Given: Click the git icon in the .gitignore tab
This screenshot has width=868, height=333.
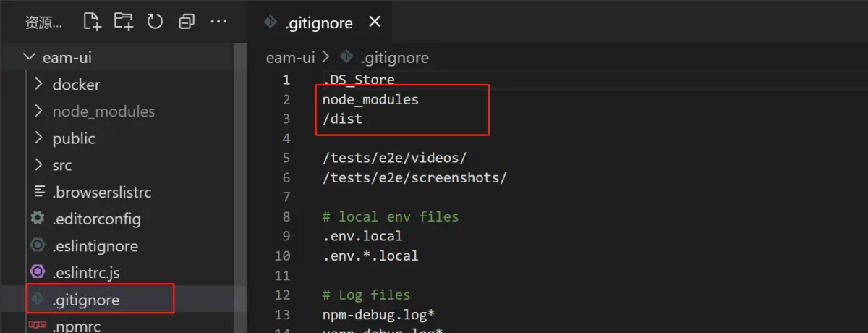Looking at the screenshot, I should (271, 22).
